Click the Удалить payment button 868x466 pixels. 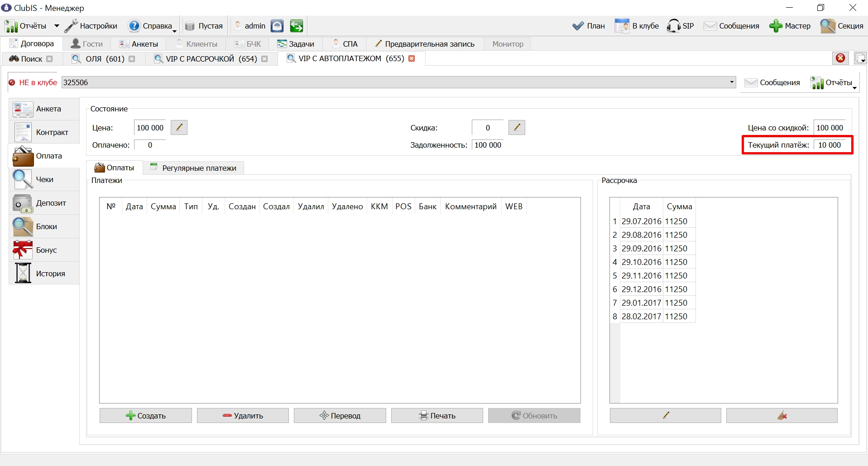tap(243, 415)
